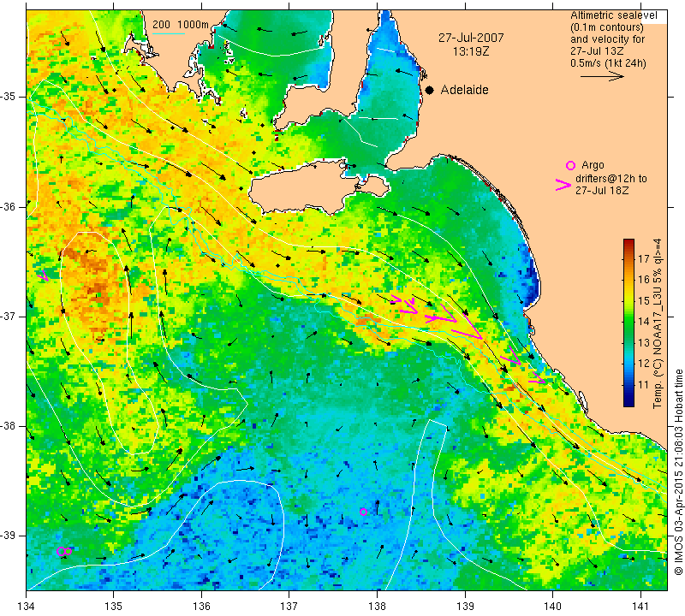Click the longitude label 141
This screenshot has width=685, height=616.
pyautogui.click(x=640, y=606)
